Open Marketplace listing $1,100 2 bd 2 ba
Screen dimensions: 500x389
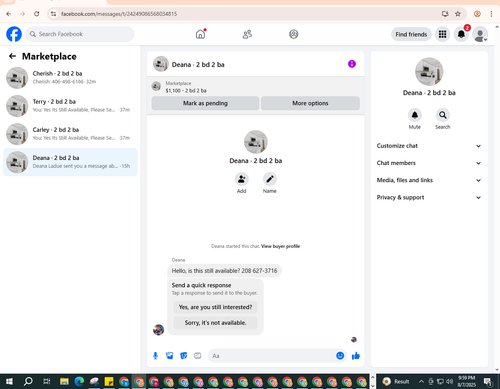pos(186,87)
